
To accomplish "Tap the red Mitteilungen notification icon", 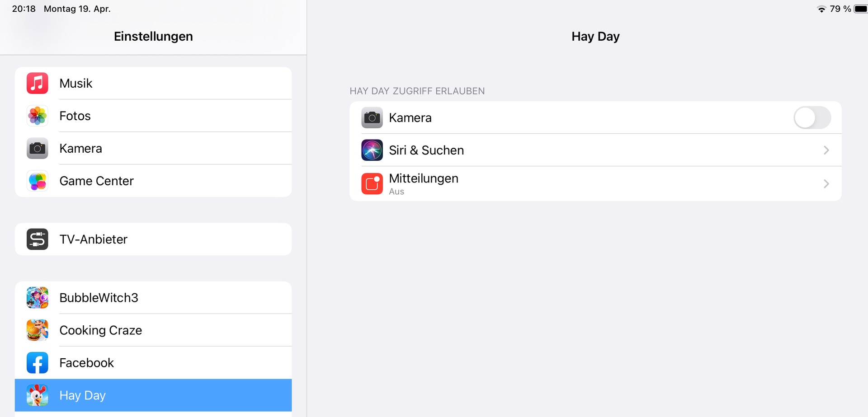I will [x=372, y=183].
